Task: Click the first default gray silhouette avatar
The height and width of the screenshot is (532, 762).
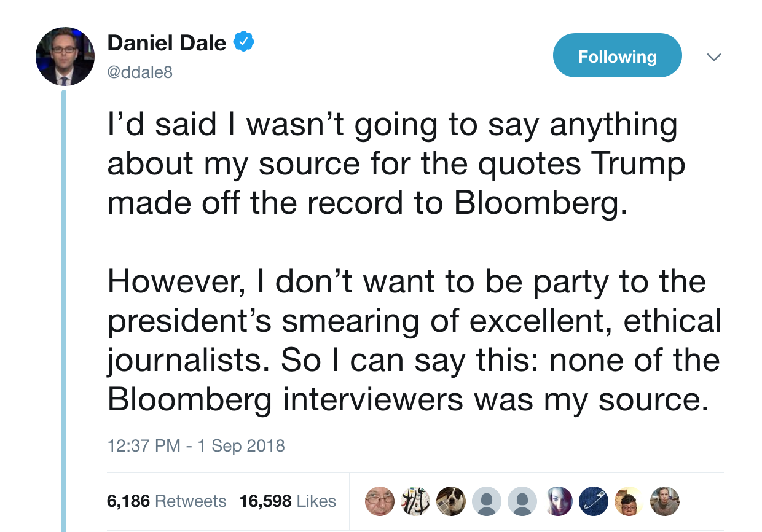Action: coord(487,501)
